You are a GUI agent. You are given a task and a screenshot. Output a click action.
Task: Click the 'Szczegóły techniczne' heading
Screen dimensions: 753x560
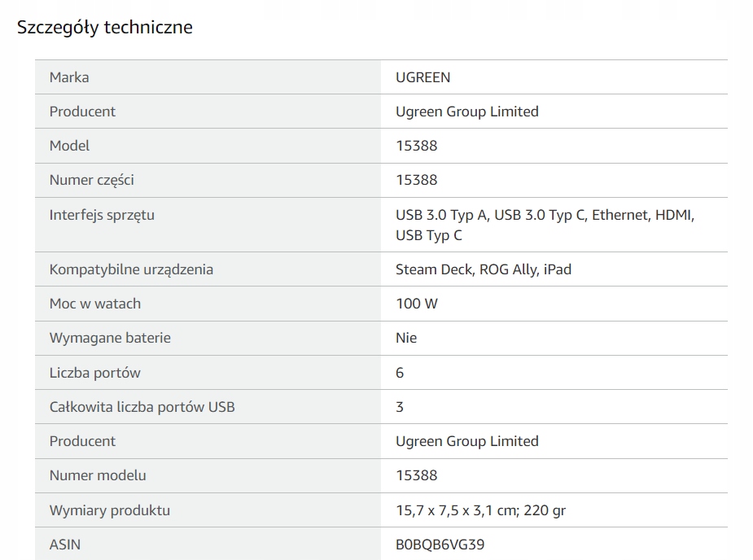[105, 27]
